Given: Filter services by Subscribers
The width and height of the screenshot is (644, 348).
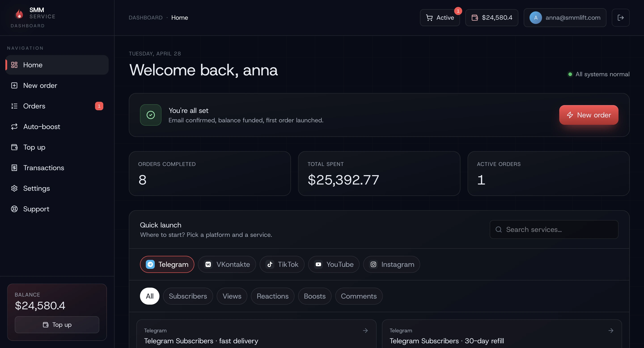Looking at the screenshot, I should pos(188,296).
